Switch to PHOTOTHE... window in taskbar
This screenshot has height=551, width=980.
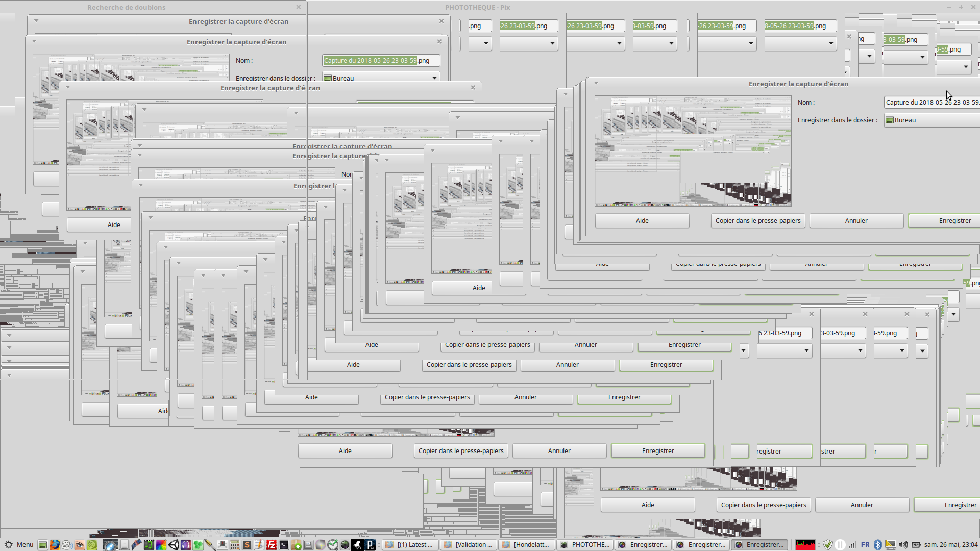[585, 545]
